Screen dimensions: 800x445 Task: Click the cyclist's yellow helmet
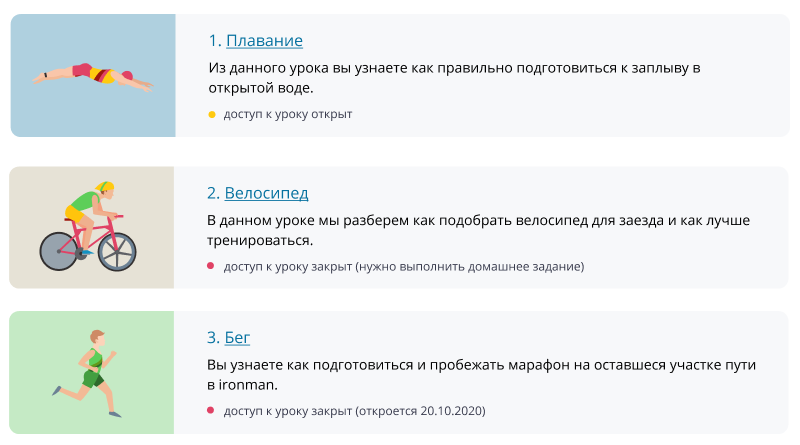tap(104, 187)
